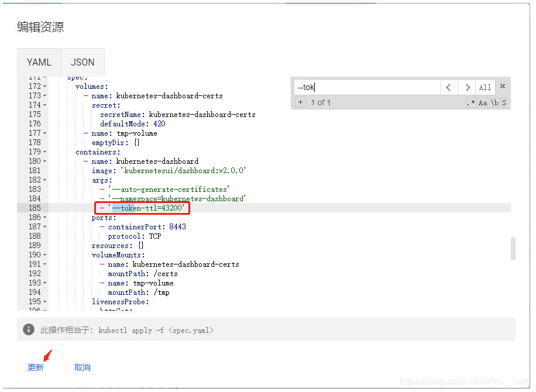Collapse fold arrow at line 193
Screen dimensions: 536x392
[45, 283]
